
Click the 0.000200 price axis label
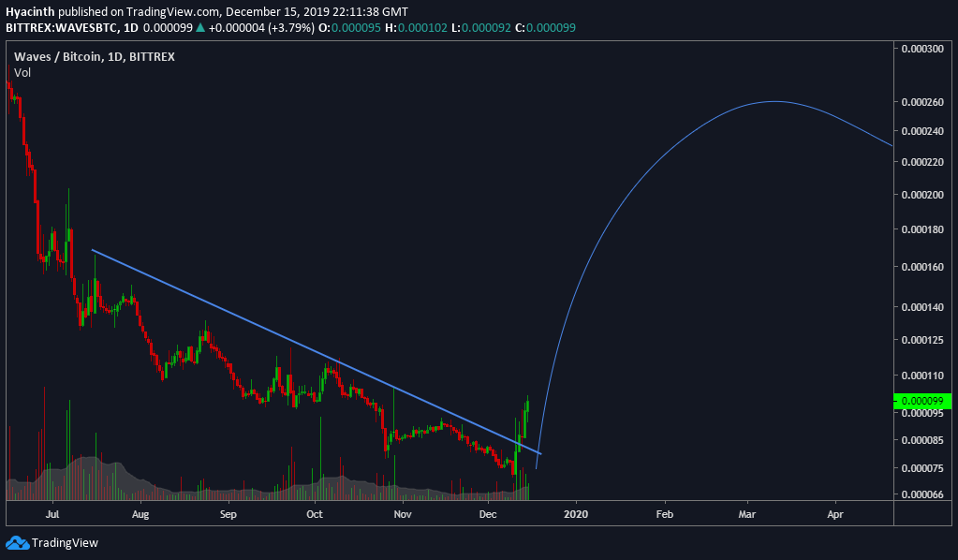tap(922, 195)
